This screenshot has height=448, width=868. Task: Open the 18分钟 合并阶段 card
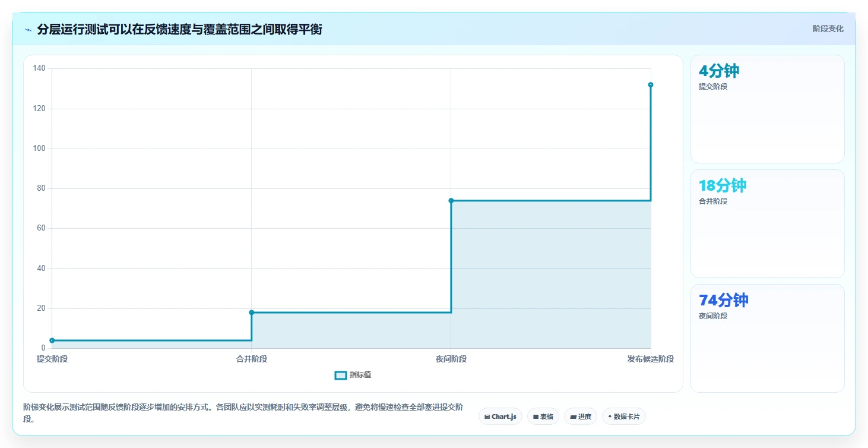point(767,223)
